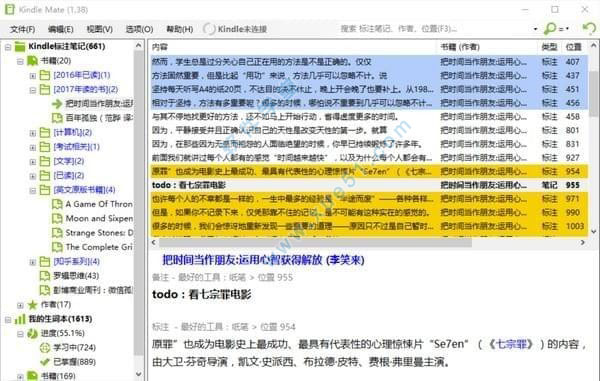Image resolution: width=600 pixels, height=381 pixels.
Task: Select the 把时间当作朋友 book in tree
Action: (x=99, y=103)
